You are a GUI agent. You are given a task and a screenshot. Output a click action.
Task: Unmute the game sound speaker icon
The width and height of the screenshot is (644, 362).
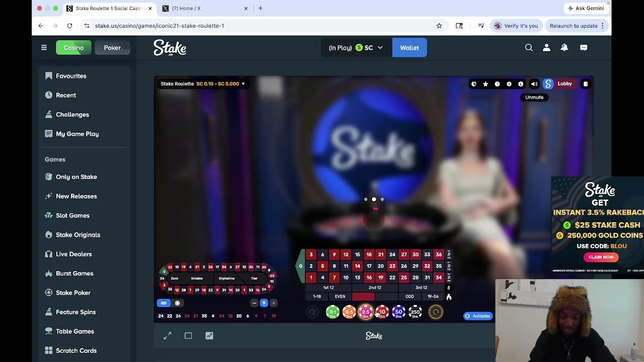[534, 84]
